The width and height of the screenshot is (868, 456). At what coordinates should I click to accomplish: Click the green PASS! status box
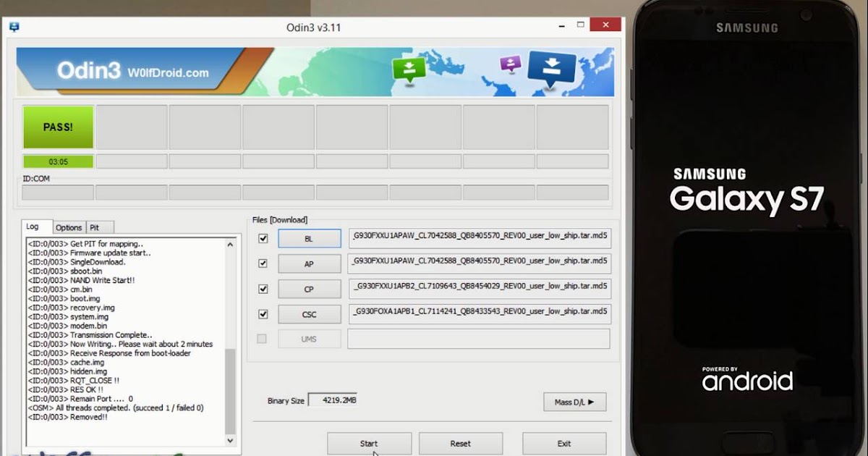pos(58,127)
